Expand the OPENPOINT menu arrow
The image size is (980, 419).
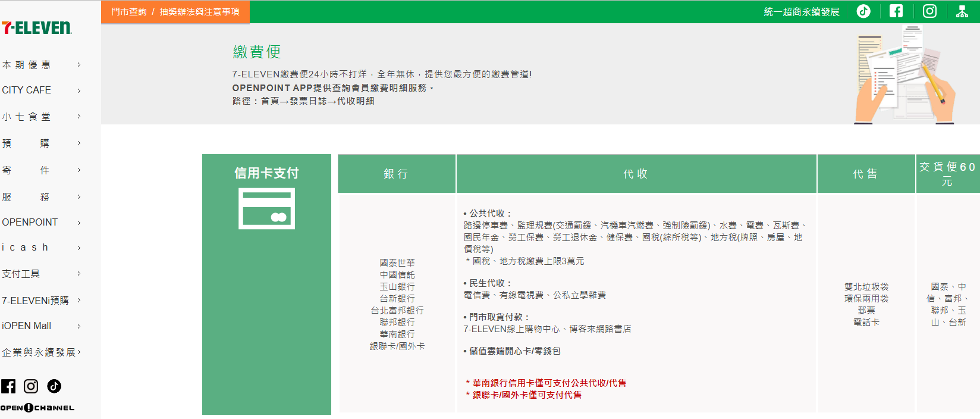coord(79,223)
